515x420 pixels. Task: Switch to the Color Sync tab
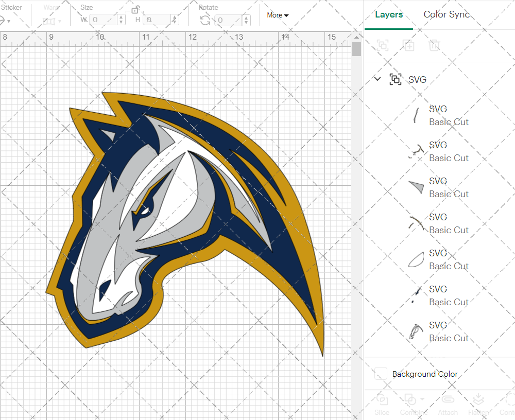[x=447, y=14]
